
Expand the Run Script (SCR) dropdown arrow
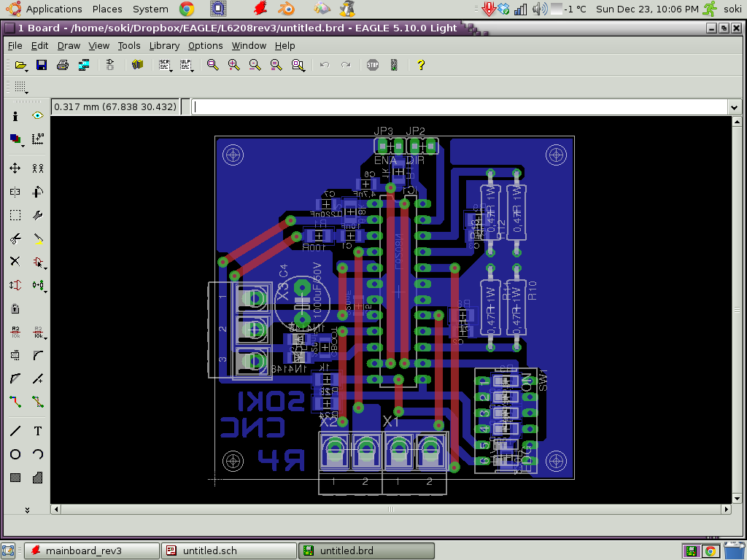pos(171,71)
